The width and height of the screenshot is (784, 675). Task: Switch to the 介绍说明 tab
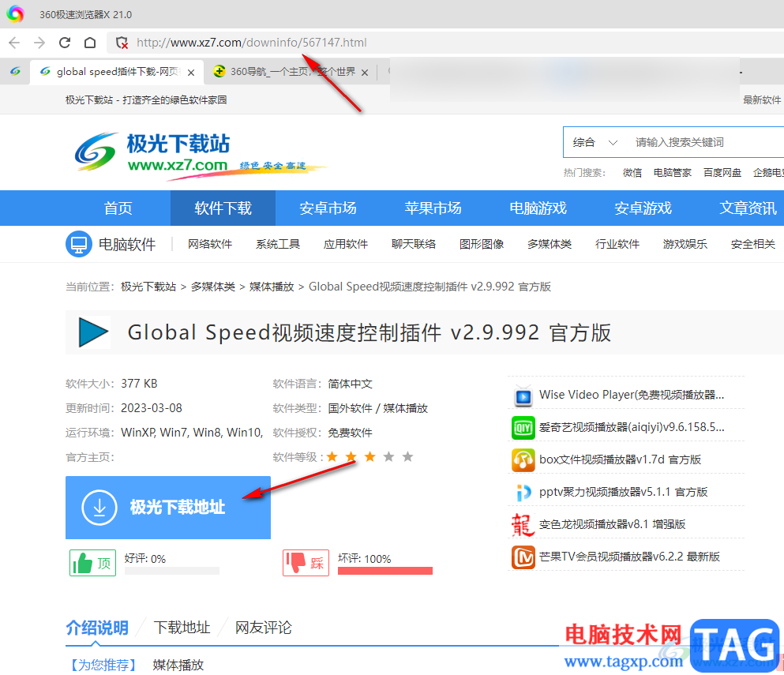click(x=97, y=628)
